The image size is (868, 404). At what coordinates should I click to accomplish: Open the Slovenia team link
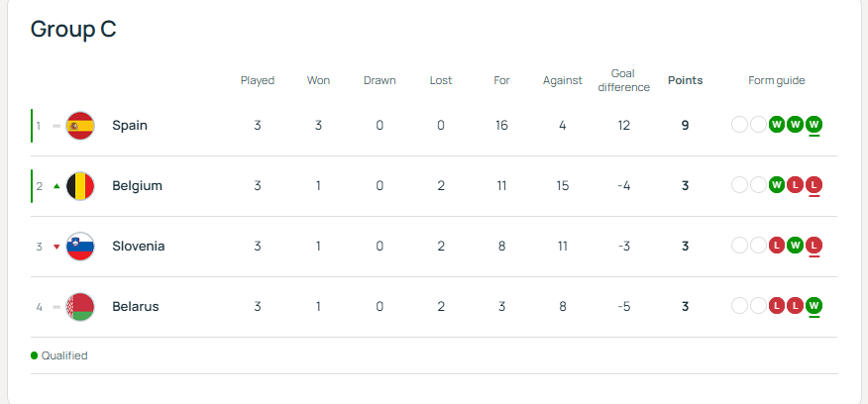pos(138,247)
